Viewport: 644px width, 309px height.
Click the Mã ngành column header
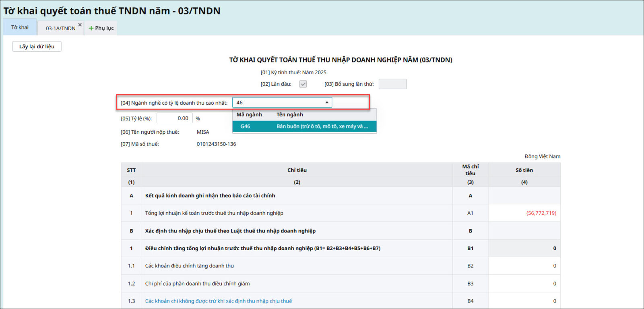[249, 115]
